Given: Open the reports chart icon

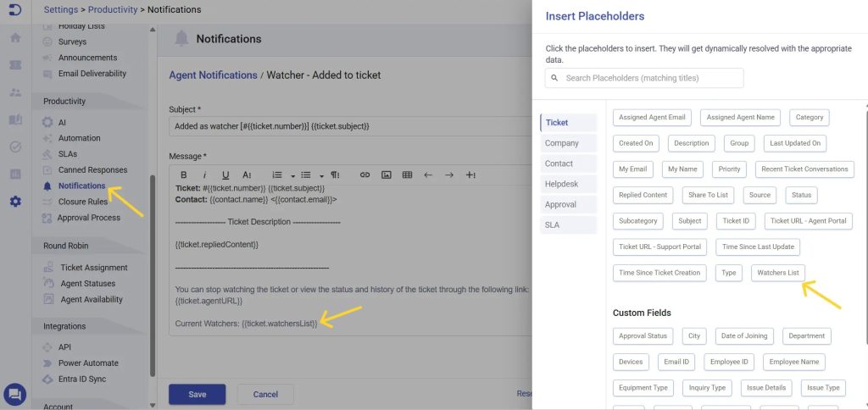Looking at the screenshot, I should tap(15, 175).
